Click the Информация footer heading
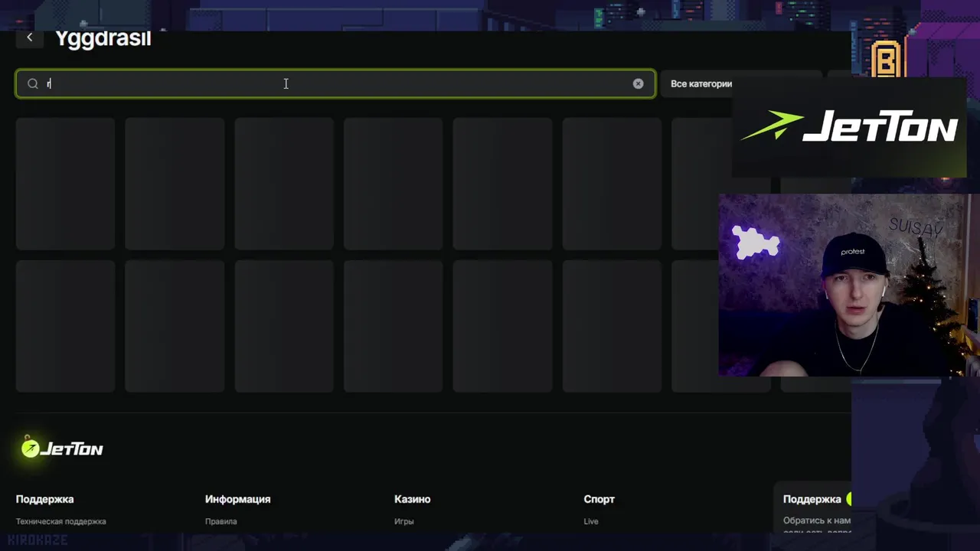Image resolution: width=980 pixels, height=551 pixels. pyautogui.click(x=237, y=499)
